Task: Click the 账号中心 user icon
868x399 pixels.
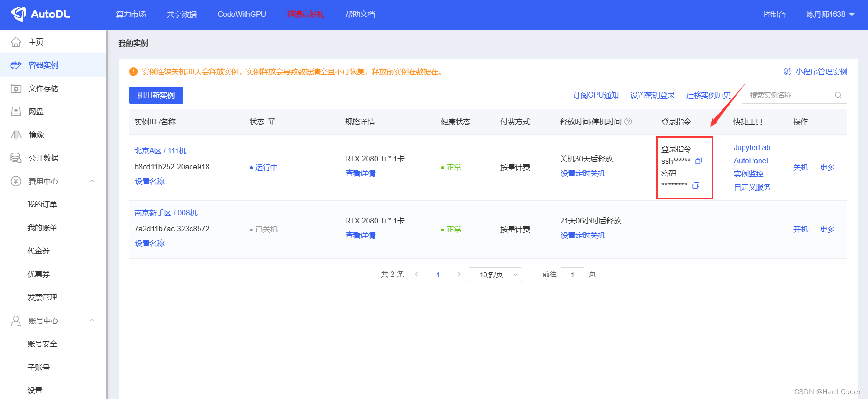Action: [16, 321]
